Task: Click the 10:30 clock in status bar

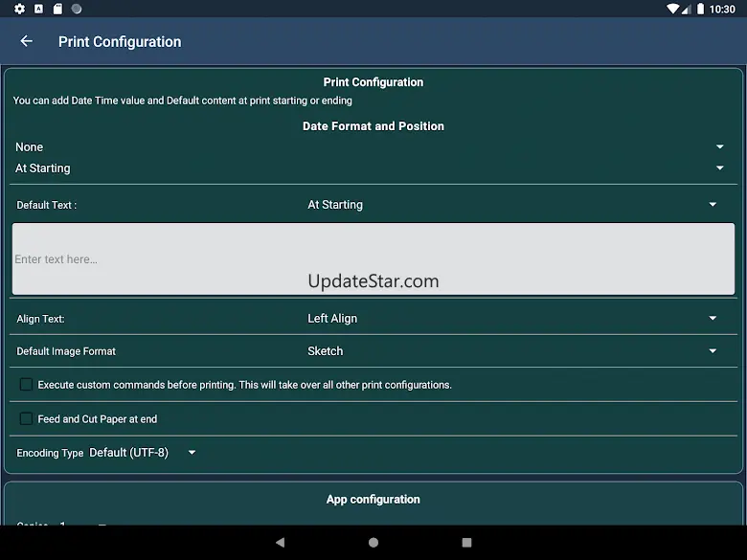Action: tap(722, 9)
